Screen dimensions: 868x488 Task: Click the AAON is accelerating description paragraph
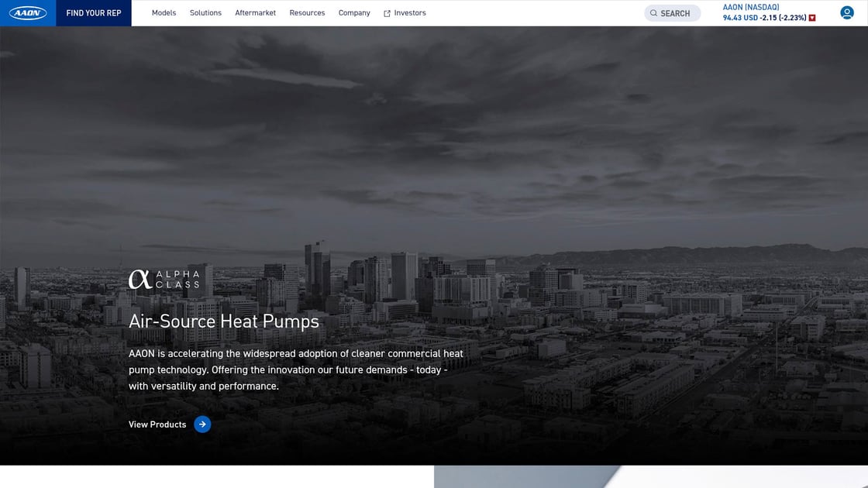[296, 369]
